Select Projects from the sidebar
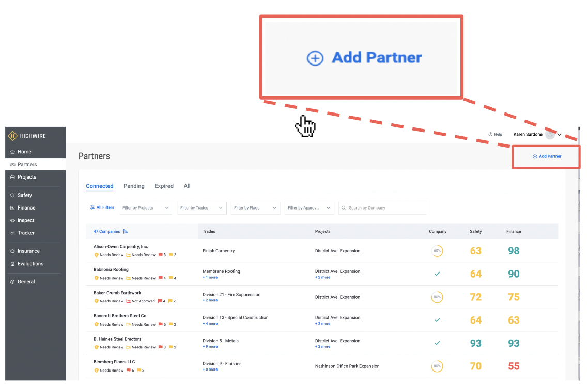The width and height of the screenshot is (588, 386). click(x=25, y=177)
